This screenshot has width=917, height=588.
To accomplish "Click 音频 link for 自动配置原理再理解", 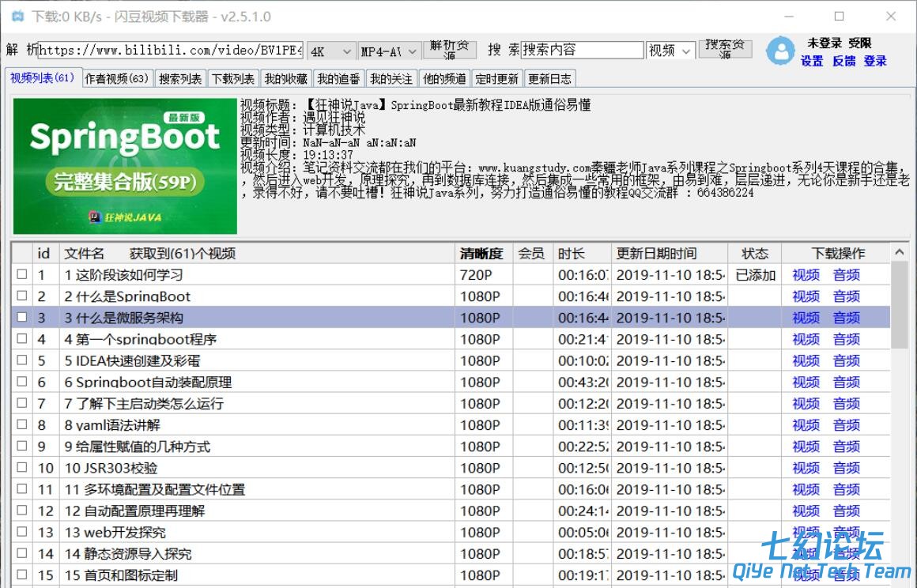I will 846,511.
